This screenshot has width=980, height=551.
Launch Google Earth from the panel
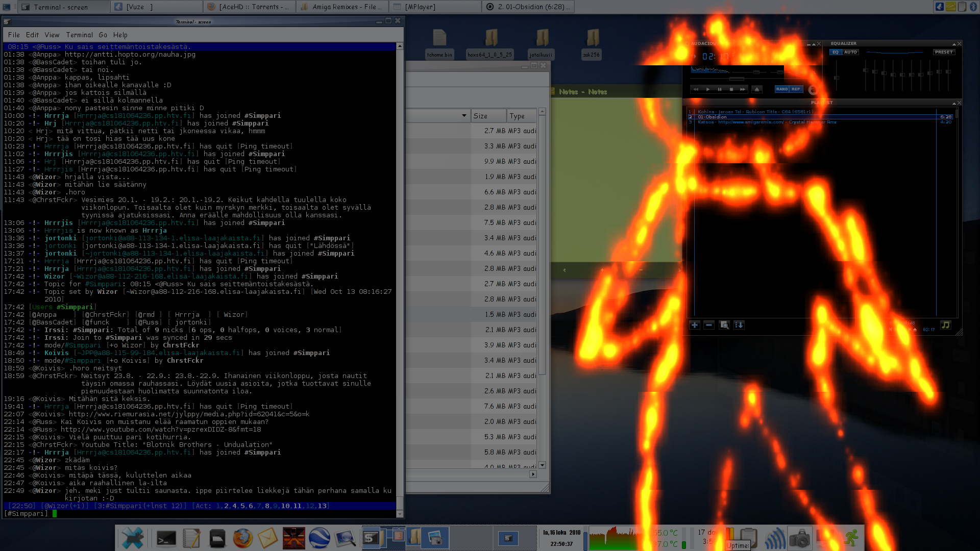(320, 538)
